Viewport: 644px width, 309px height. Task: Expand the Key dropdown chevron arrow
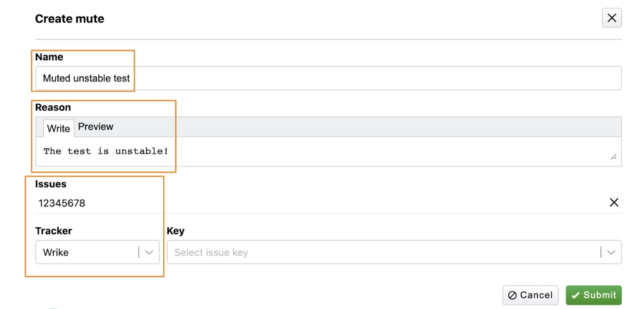pos(611,252)
